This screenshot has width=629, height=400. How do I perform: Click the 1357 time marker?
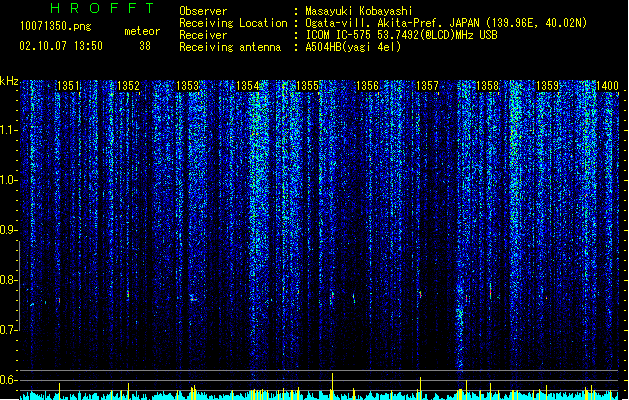pos(427,86)
